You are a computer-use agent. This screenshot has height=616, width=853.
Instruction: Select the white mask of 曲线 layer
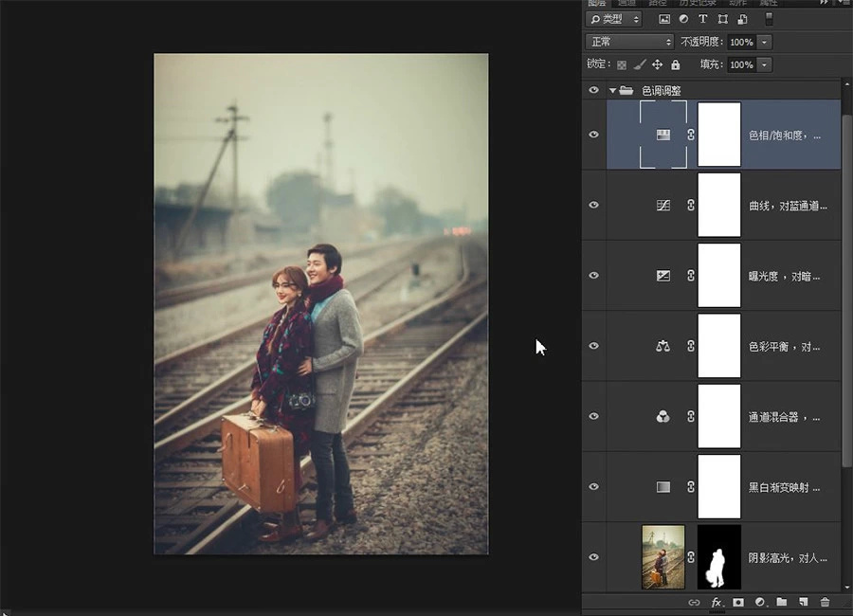pos(719,205)
